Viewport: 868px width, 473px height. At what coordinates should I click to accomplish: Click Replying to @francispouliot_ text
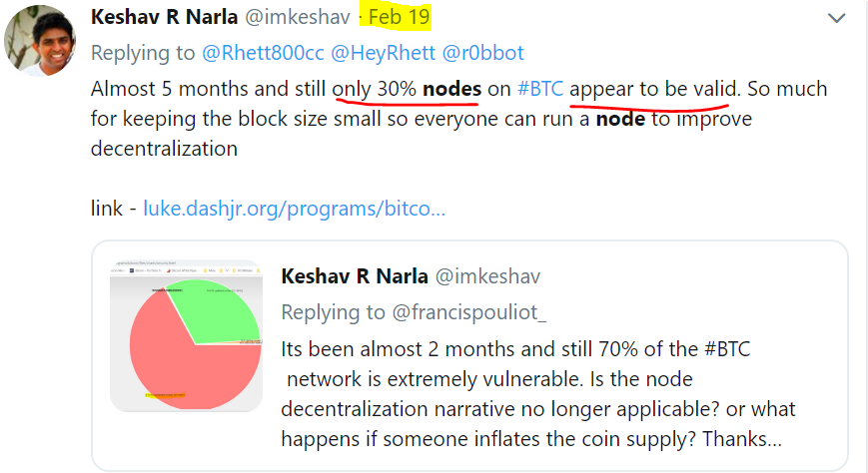pyautogui.click(x=414, y=312)
